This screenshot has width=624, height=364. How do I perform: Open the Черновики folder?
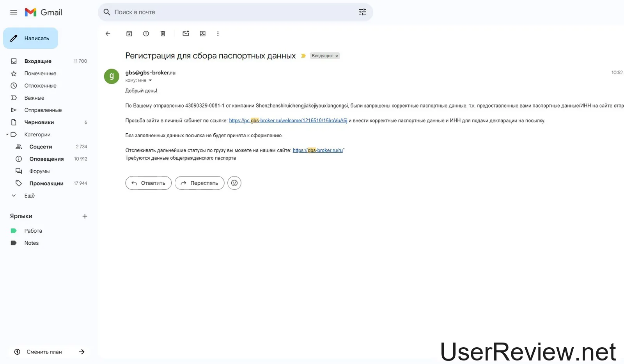point(39,122)
